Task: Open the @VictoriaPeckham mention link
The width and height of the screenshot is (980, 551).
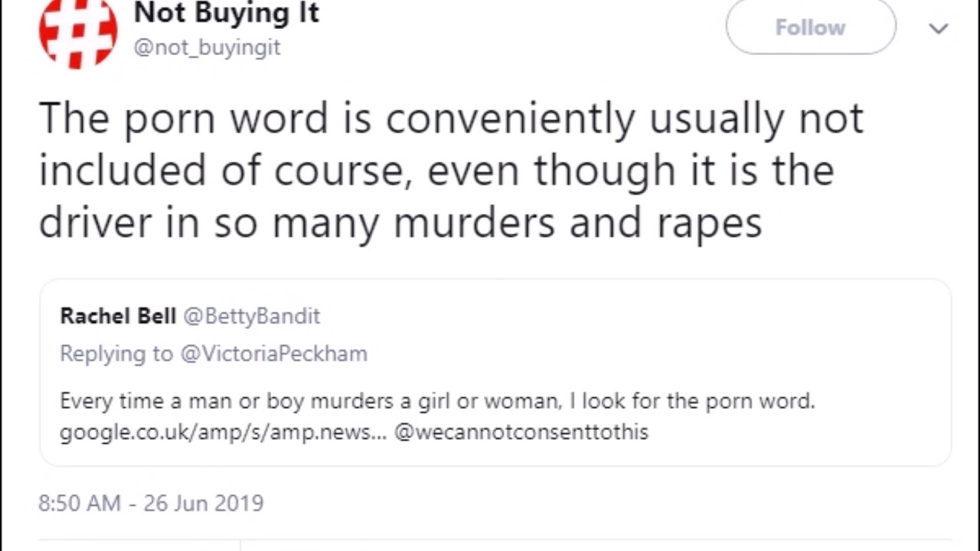Action: [x=273, y=354]
